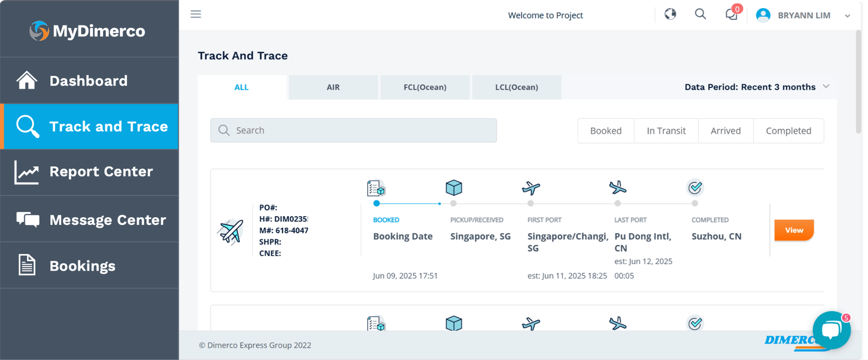Click the Jun 09, 2025 17:51 booking timestamp
The height and width of the screenshot is (360, 868).
pyautogui.click(x=405, y=276)
